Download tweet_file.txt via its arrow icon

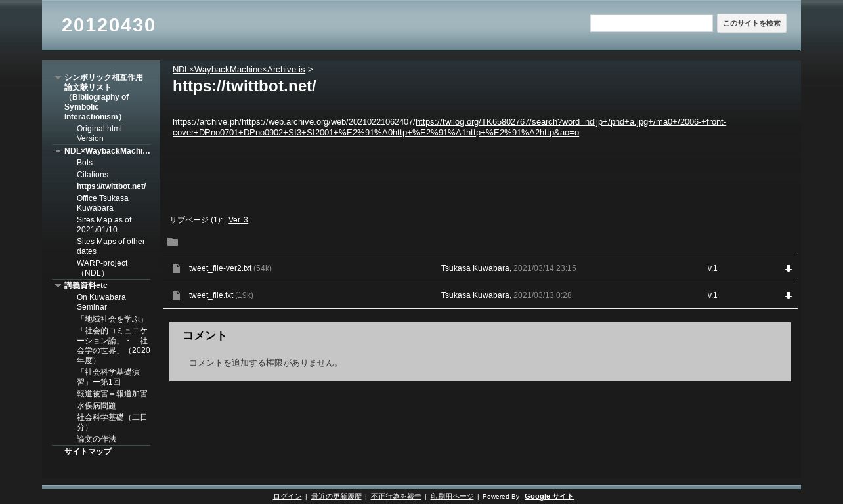pos(789,295)
